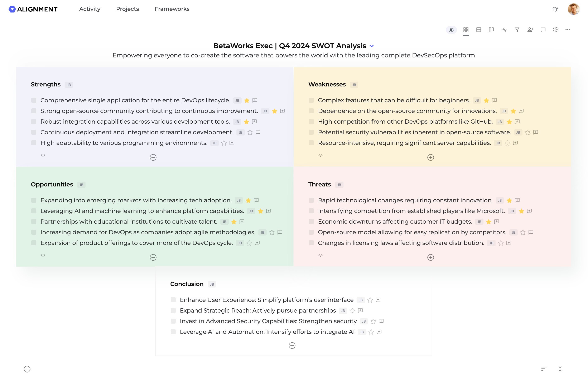Image resolution: width=588 pixels, height=385 pixels.
Task: Check 'Expanding into emerging markets' item
Action: tap(34, 200)
